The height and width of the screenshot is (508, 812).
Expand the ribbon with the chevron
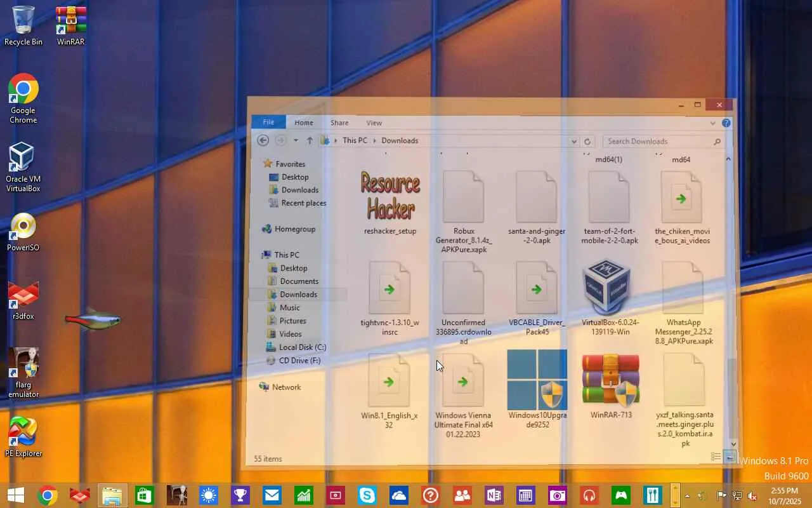pos(712,123)
